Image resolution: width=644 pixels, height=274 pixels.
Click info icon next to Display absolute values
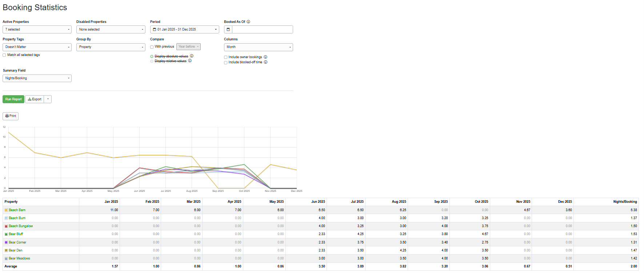[192, 56]
